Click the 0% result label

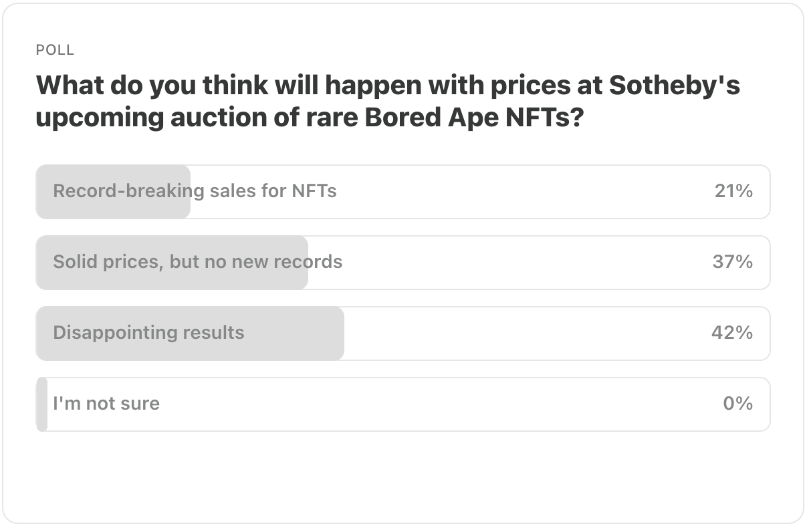click(x=738, y=404)
